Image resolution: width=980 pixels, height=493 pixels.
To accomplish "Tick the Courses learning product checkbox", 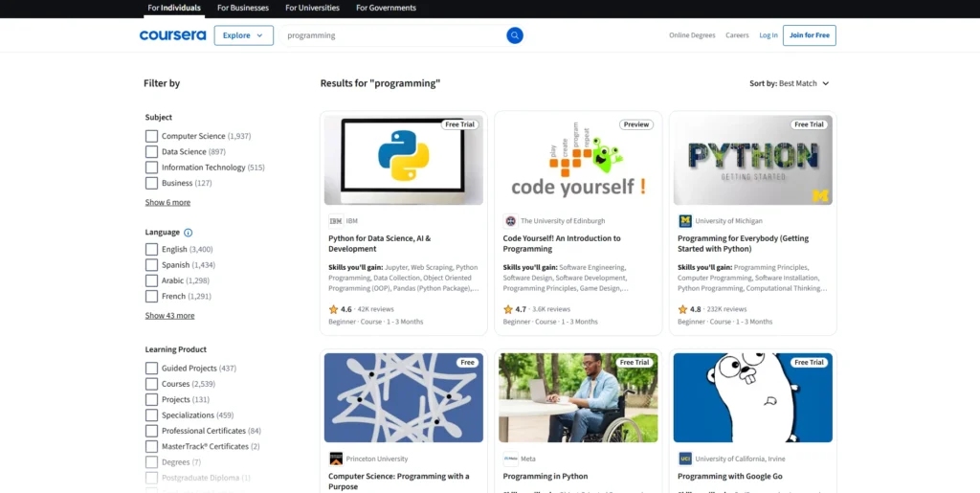I will 151,384.
